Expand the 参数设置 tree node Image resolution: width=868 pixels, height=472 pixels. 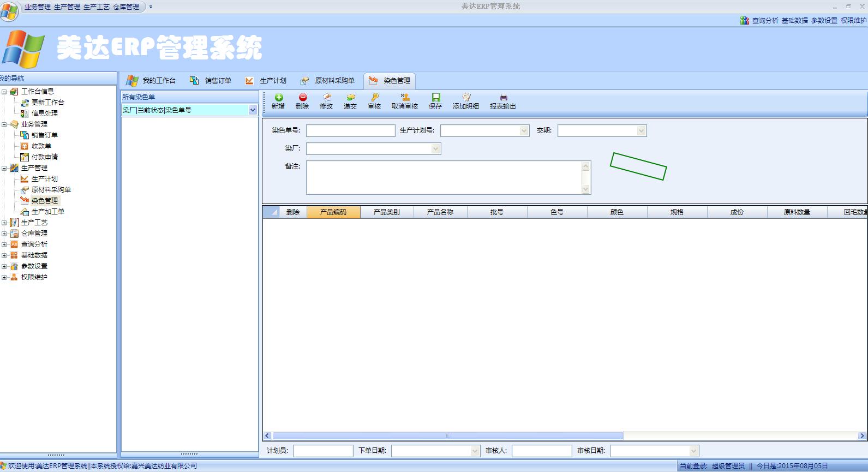(x=4, y=266)
